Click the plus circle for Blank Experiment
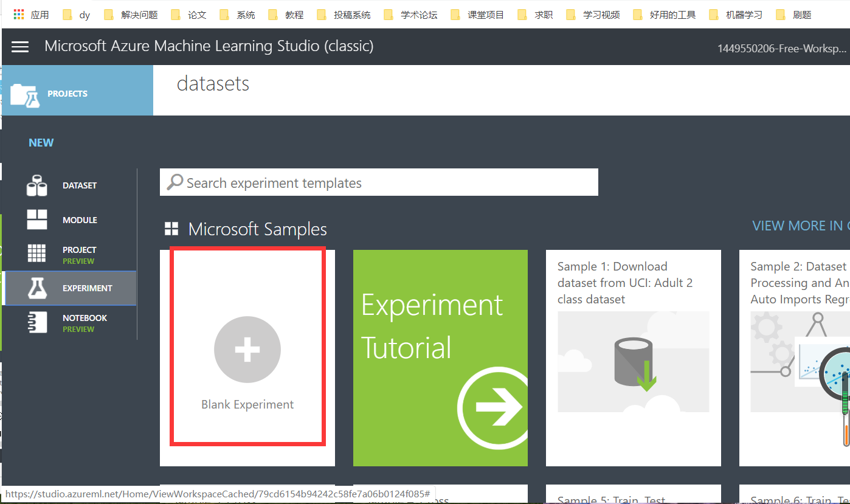The height and width of the screenshot is (504, 850). 247,350
